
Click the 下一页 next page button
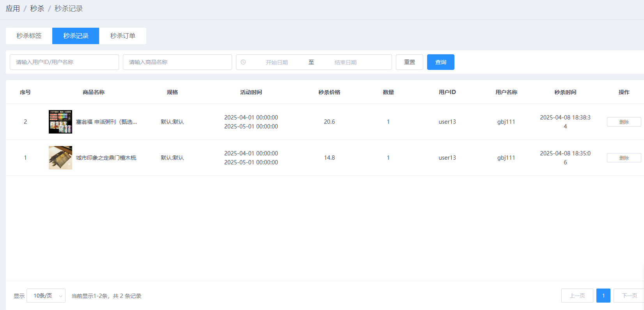(x=629, y=296)
